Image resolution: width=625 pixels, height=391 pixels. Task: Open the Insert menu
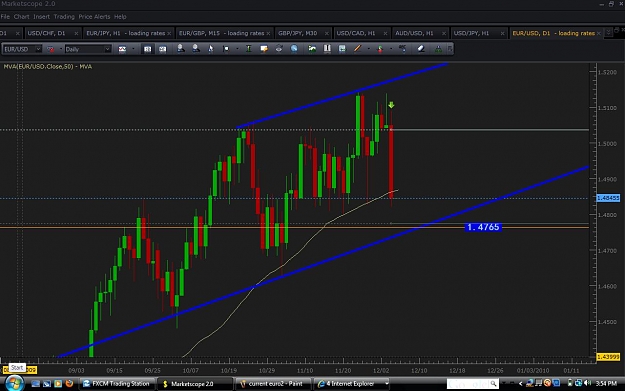41,17
